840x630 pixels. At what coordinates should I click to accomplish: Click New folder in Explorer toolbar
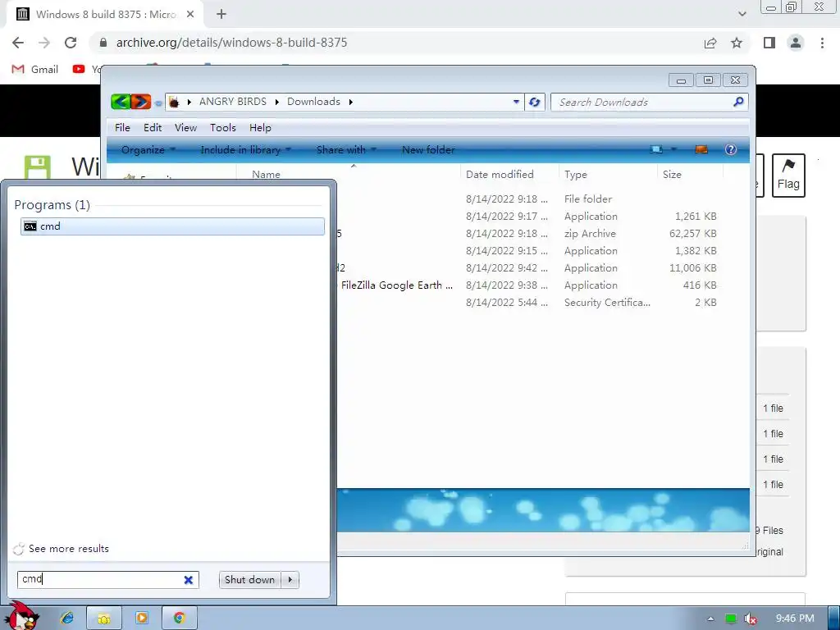tap(428, 150)
